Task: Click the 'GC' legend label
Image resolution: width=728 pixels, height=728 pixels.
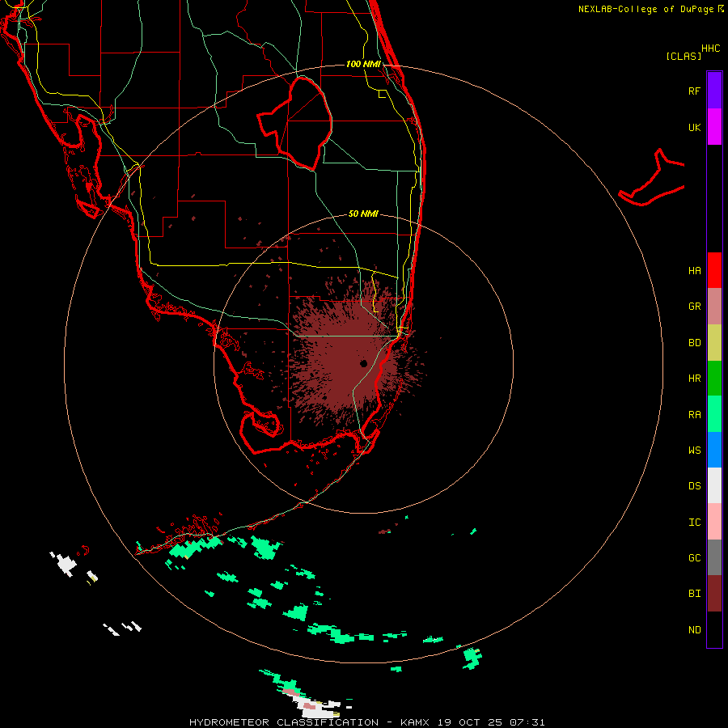Action: pos(694,558)
